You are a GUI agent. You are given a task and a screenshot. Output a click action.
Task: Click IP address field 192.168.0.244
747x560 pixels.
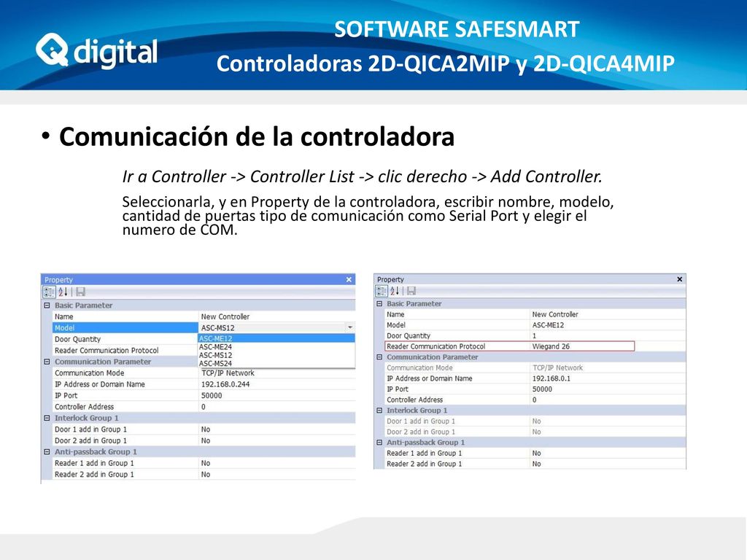point(276,384)
